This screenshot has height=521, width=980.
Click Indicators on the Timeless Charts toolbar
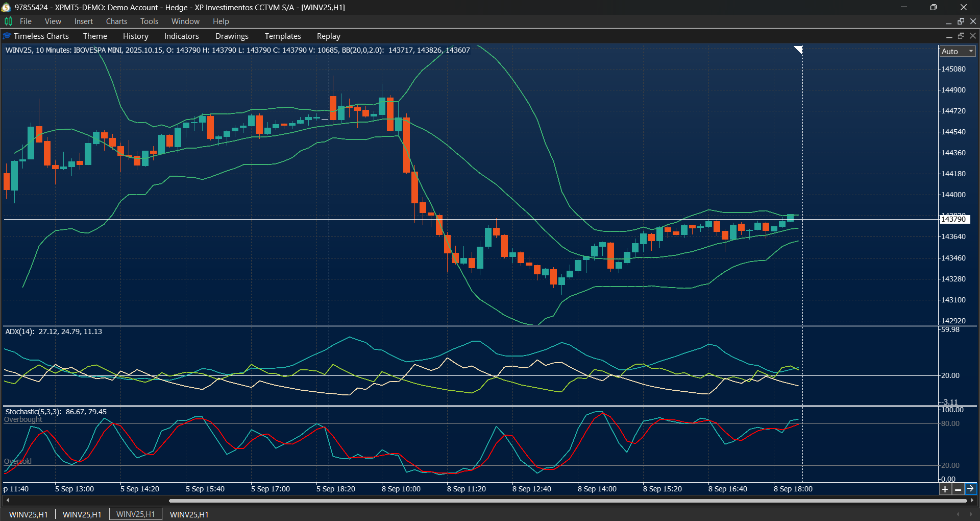point(181,36)
